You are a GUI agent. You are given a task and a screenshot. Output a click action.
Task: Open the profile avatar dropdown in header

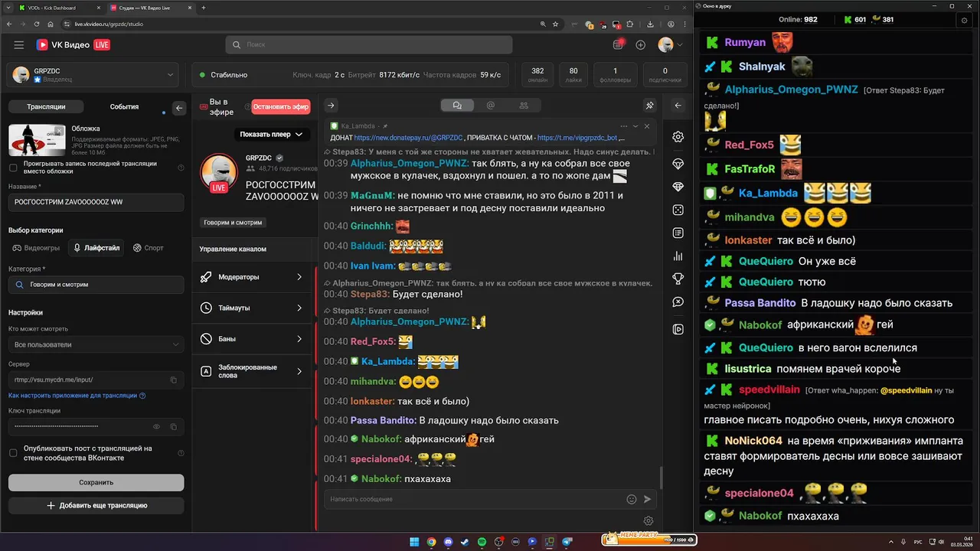pos(671,45)
